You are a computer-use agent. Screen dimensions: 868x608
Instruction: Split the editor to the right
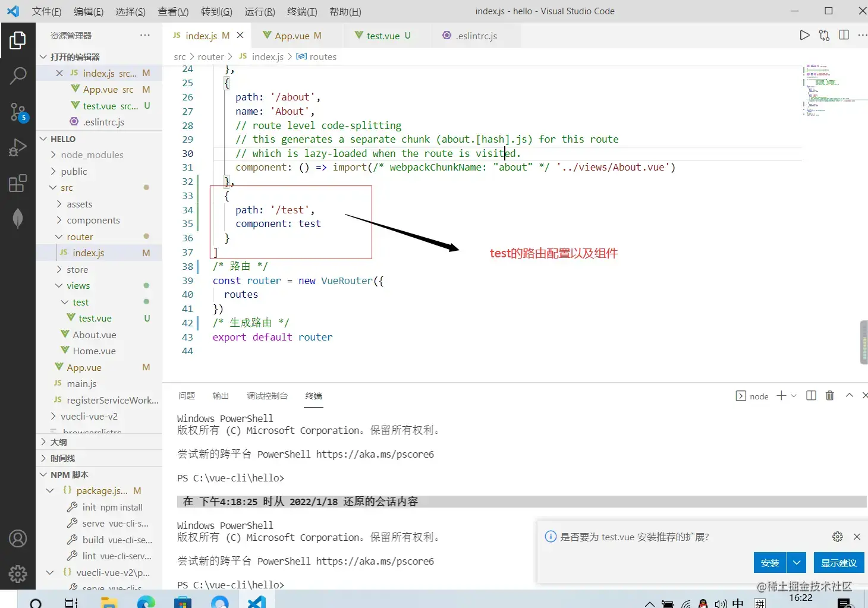click(844, 35)
